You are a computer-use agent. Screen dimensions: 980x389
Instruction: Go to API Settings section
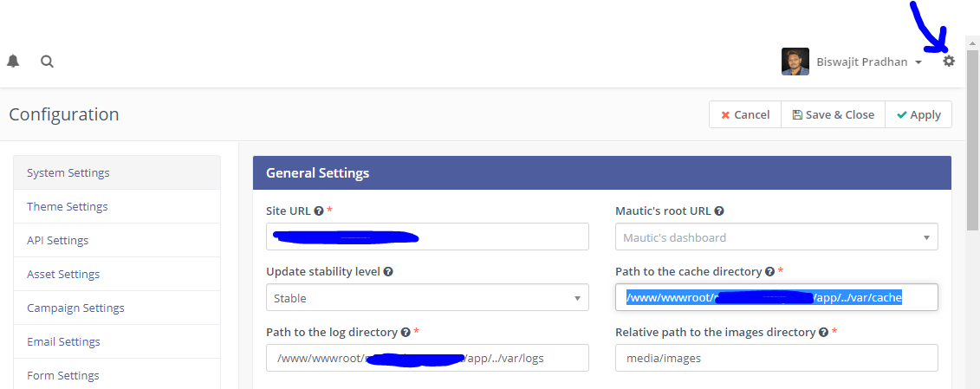coord(57,240)
